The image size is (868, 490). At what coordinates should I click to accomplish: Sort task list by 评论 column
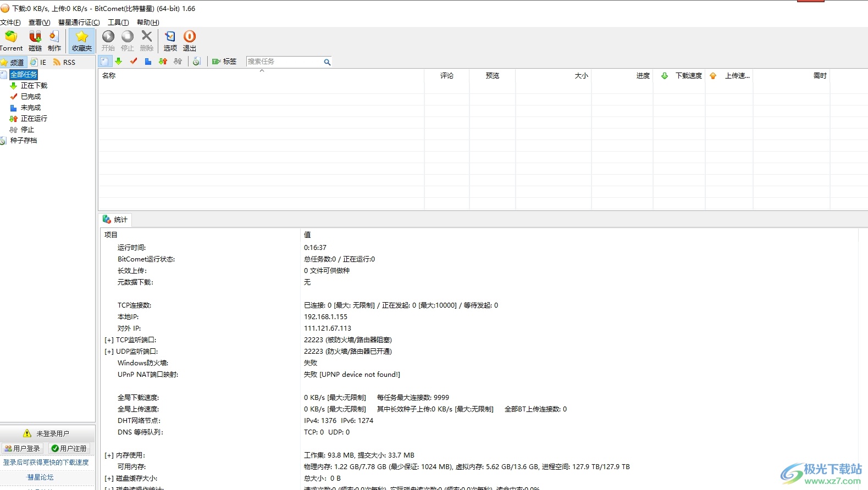(x=447, y=76)
